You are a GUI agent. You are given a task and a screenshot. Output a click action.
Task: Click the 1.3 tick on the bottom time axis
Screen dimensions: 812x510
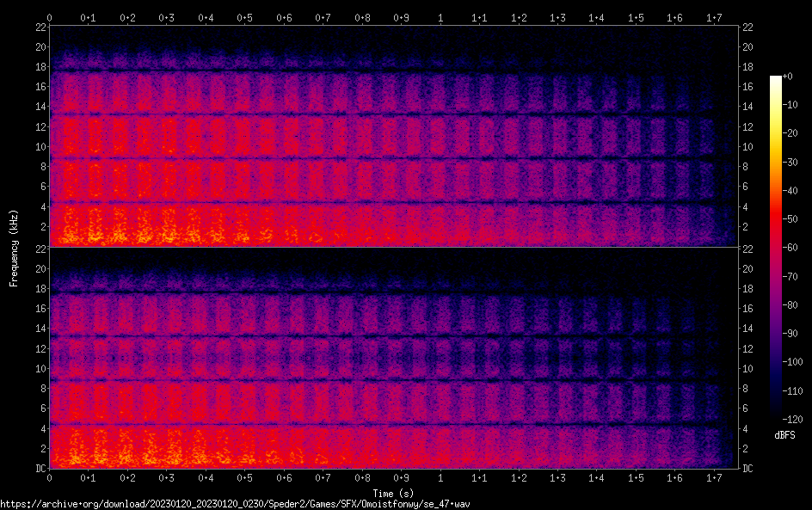(557, 477)
